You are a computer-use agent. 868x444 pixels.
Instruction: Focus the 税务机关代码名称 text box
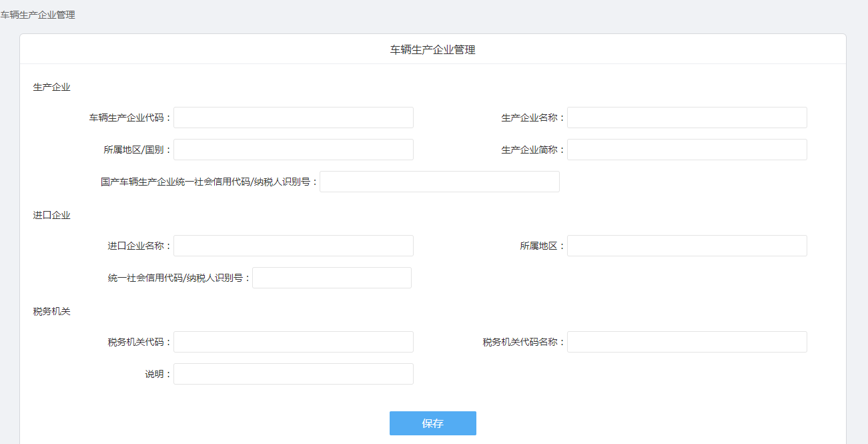coord(687,342)
